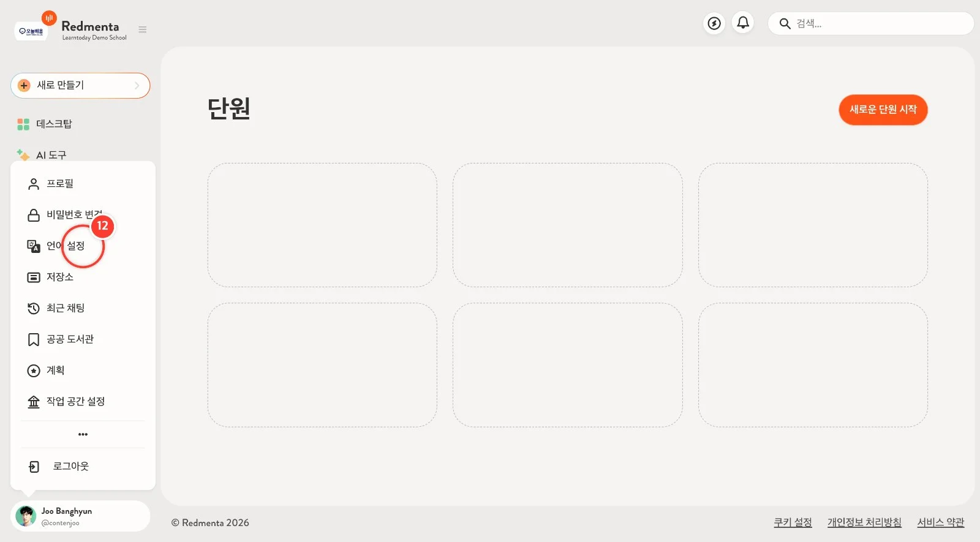Click the Learntoday Demo School subtitle
980x542 pixels.
pyautogui.click(x=94, y=38)
